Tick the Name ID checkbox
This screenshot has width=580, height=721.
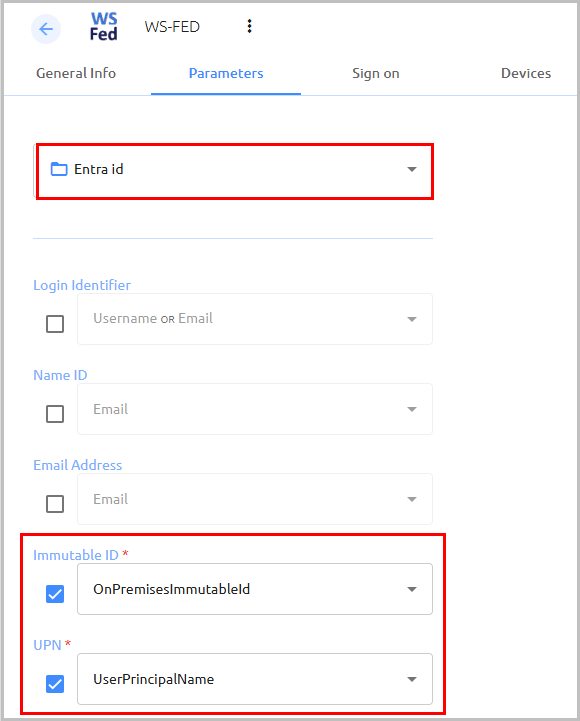pos(55,414)
